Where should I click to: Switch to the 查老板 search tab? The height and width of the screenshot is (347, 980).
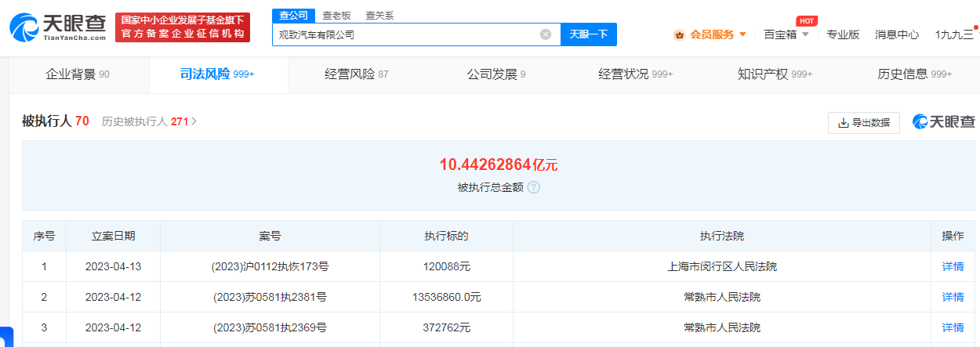click(x=336, y=16)
